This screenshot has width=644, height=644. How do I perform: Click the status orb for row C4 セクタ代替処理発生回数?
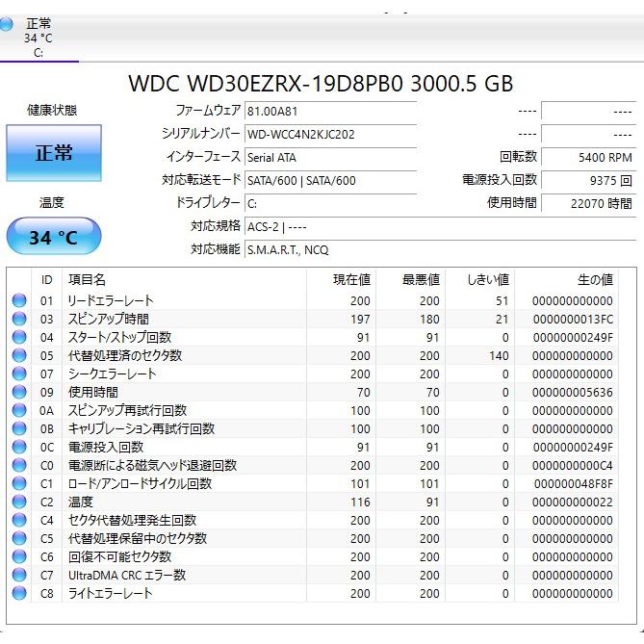[19, 520]
